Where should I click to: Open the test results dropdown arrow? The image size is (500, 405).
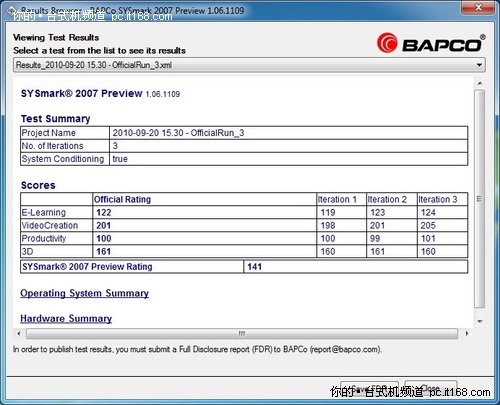pos(479,65)
